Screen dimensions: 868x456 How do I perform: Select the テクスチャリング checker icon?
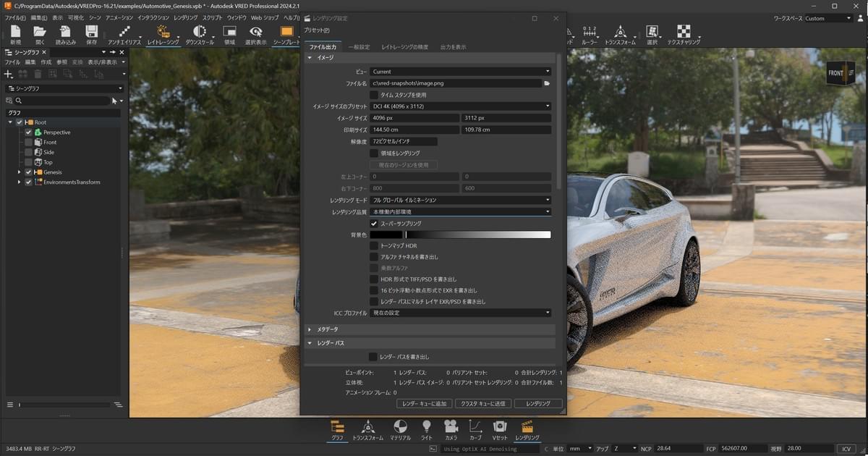(684, 32)
